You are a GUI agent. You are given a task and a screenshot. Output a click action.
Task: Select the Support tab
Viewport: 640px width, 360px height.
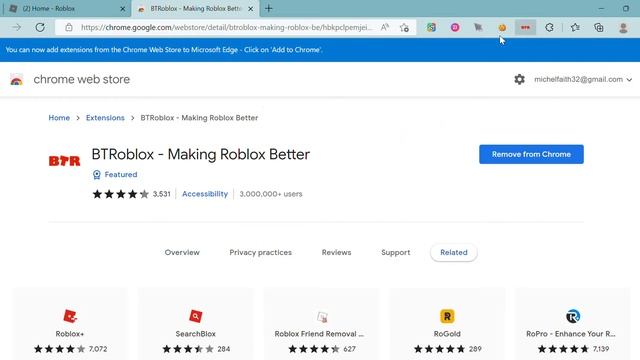(x=396, y=252)
